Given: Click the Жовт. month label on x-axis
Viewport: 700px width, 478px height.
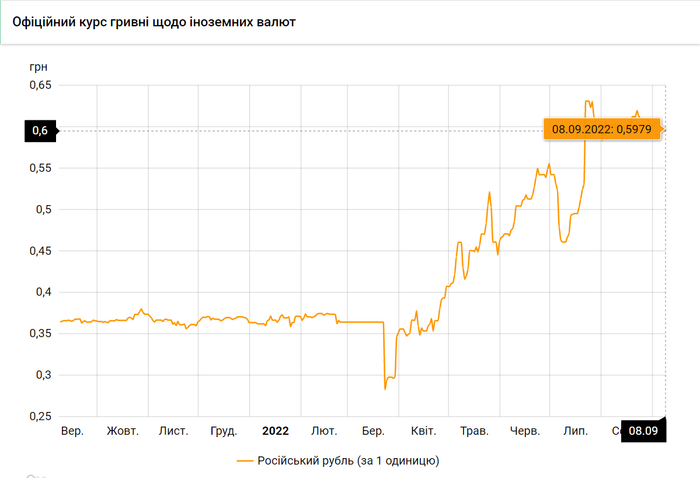Looking at the screenshot, I should 122,431.
